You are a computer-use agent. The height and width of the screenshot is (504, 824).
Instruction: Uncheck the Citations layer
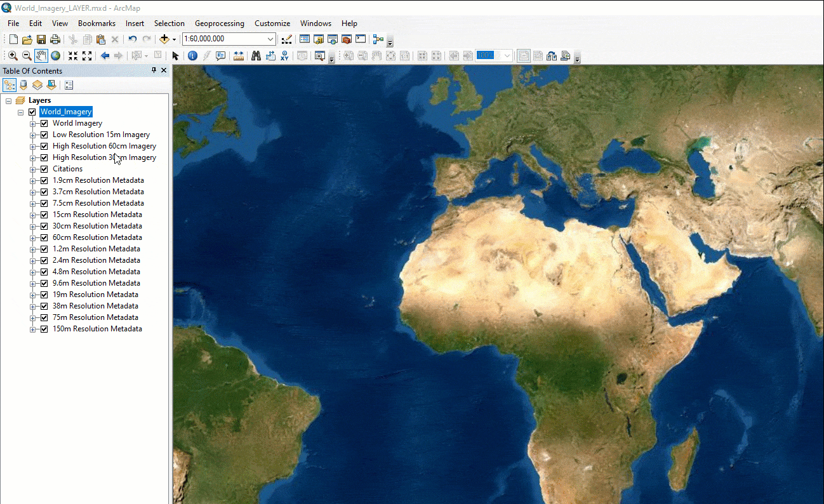coord(43,168)
